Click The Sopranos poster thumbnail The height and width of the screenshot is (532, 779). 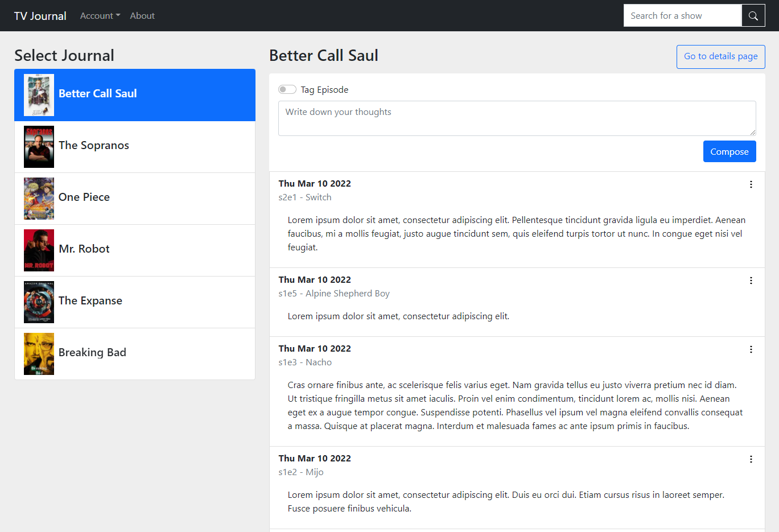pos(39,146)
